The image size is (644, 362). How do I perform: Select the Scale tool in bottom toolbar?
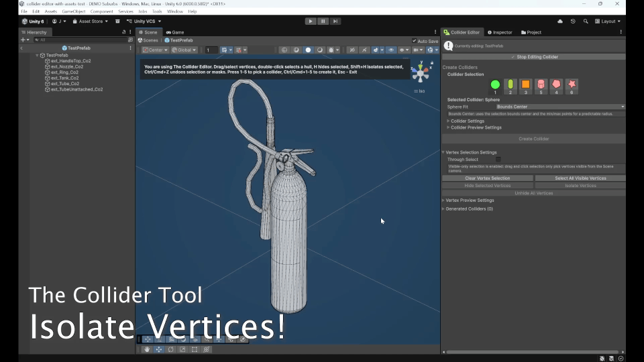[182, 350]
